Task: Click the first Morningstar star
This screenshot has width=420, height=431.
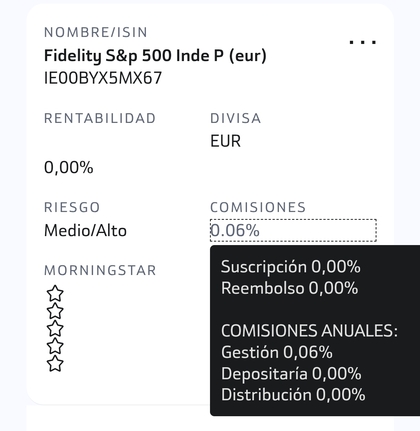Action: pyautogui.click(x=55, y=294)
